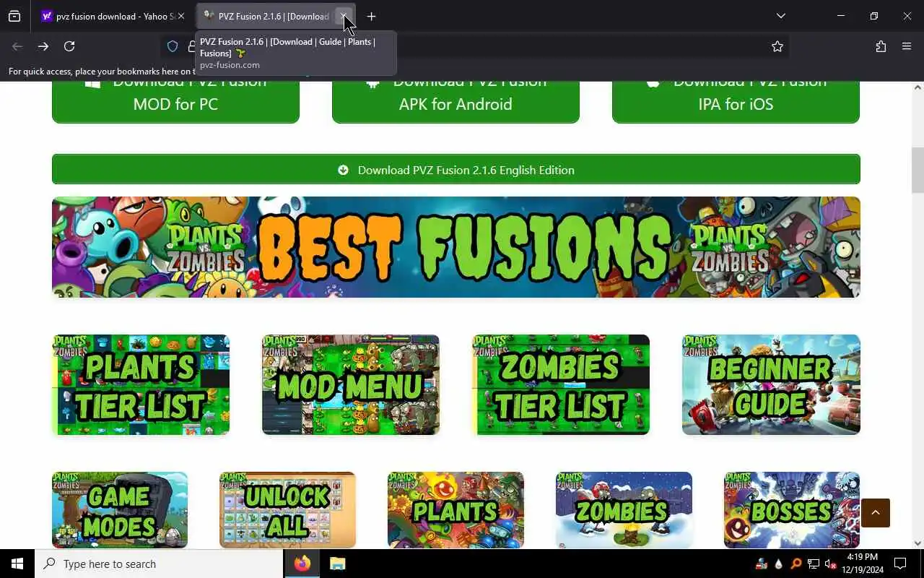
Task: Focus the Type here to search box
Action: pyautogui.click(x=159, y=564)
